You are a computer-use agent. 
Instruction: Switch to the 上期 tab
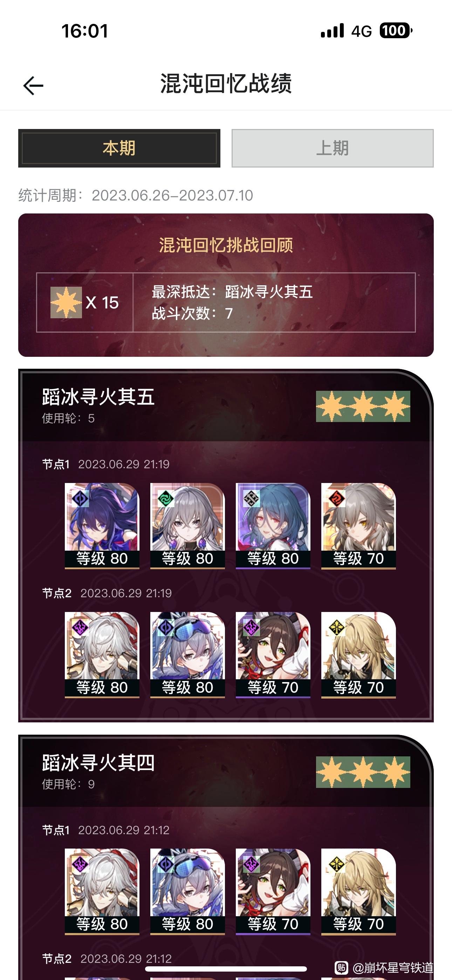[333, 148]
